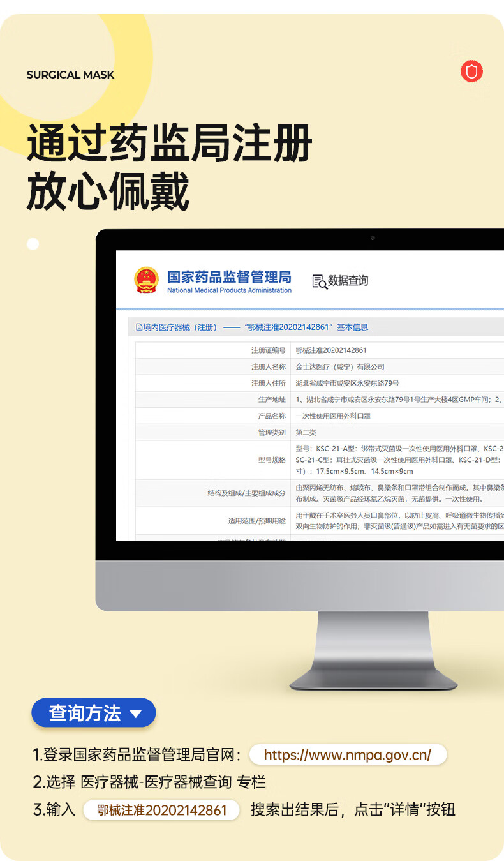Select the 数据查询 label
The height and width of the screenshot is (861, 504).
point(348,281)
